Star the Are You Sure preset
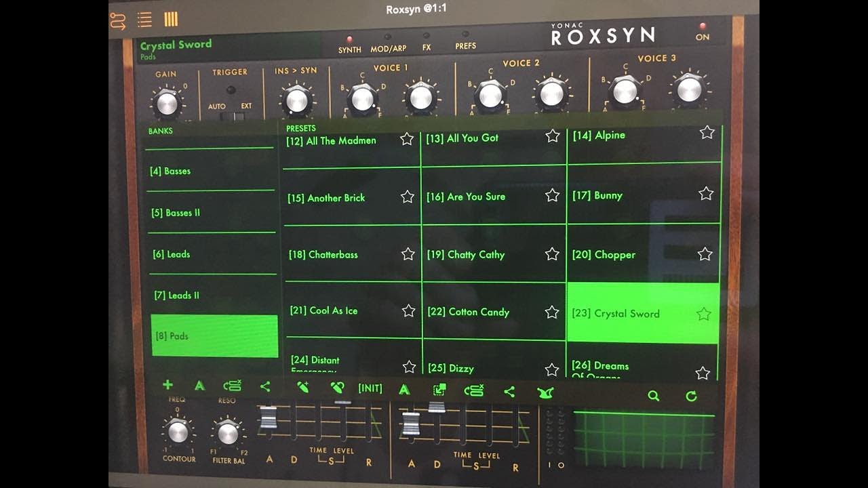868x488 pixels. (553, 195)
